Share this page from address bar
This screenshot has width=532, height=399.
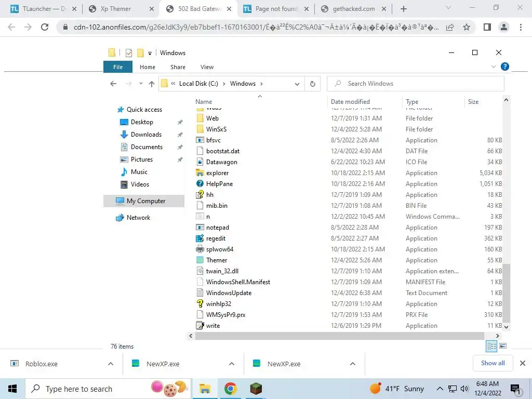[450, 27]
